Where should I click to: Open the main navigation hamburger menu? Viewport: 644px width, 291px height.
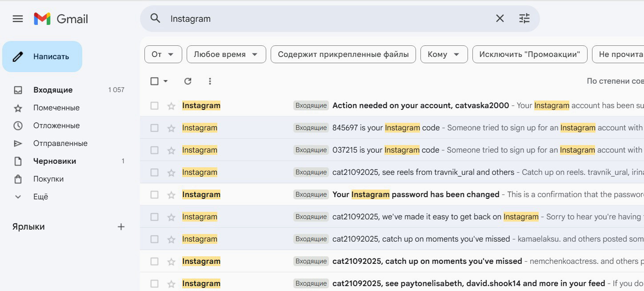point(17,18)
